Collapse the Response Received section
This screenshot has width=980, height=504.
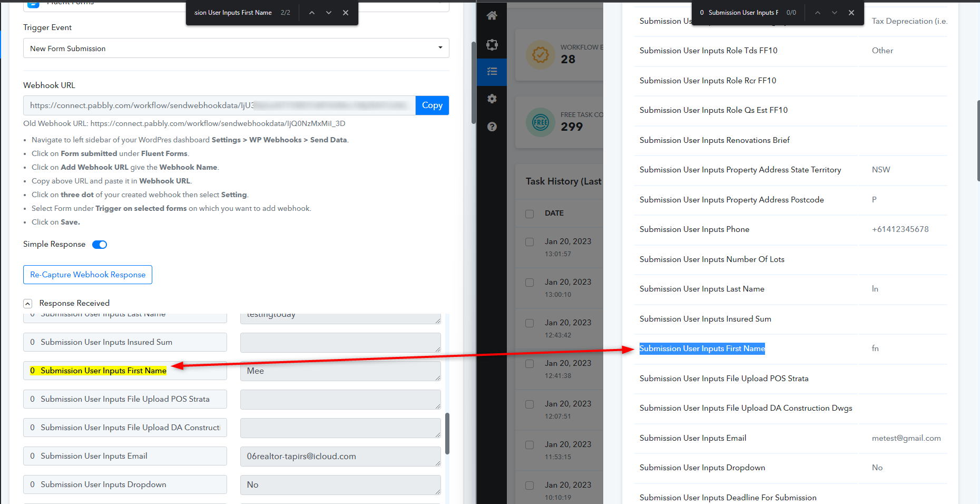pos(28,304)
